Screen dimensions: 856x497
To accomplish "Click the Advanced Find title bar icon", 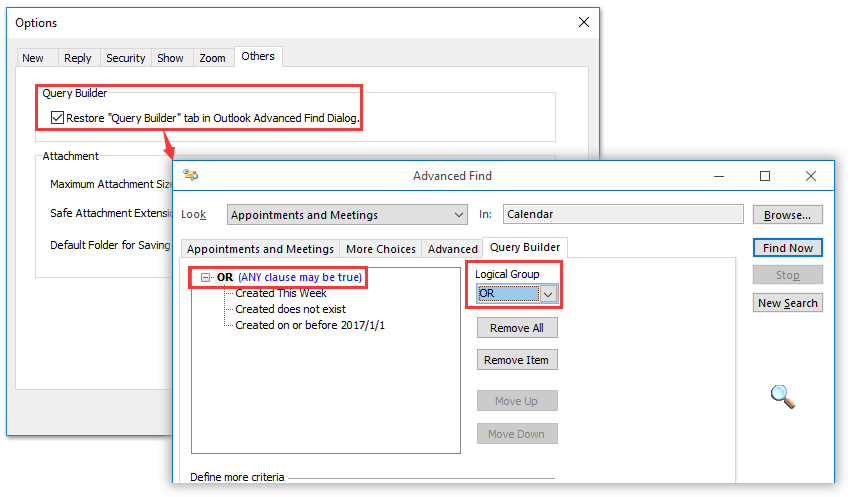I will point(191,176).
